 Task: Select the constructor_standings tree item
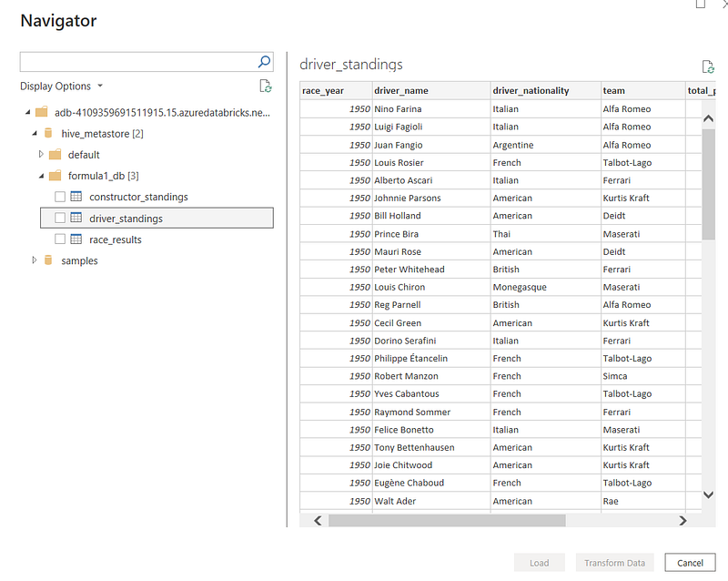138,197
